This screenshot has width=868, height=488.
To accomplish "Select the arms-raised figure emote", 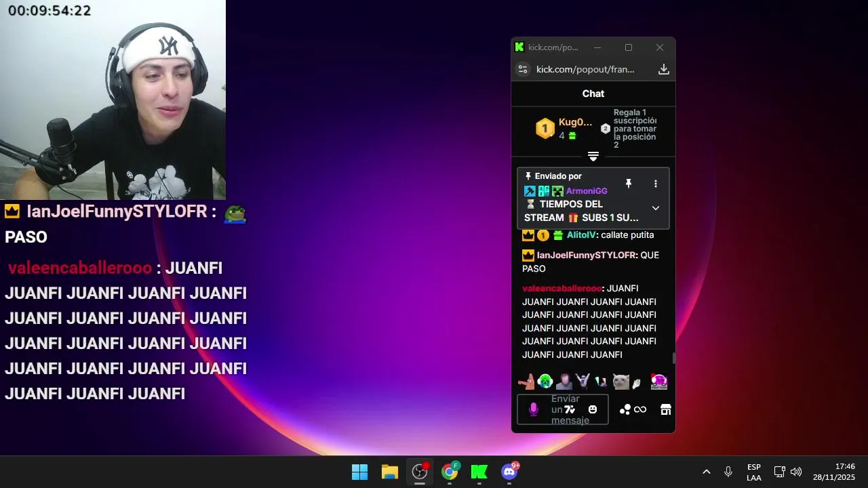I will (x=583, y=382).
